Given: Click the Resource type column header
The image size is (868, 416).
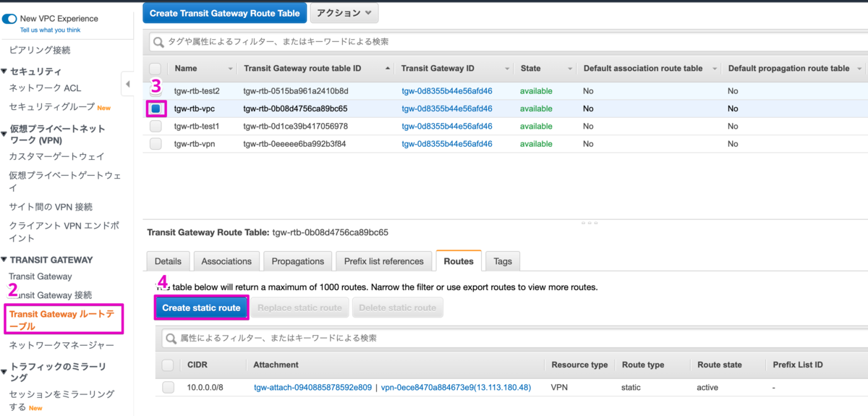Looking at the screenshot, I should [x=579, y=365].
